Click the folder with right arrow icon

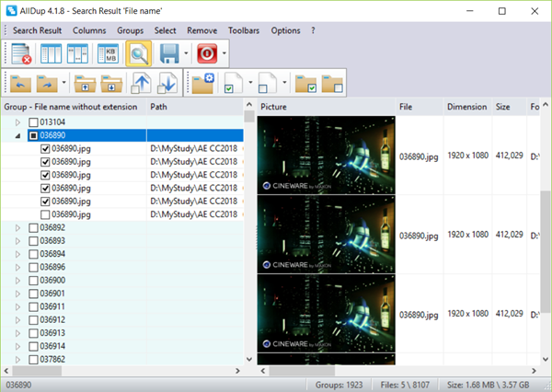(x=47, y=83)
